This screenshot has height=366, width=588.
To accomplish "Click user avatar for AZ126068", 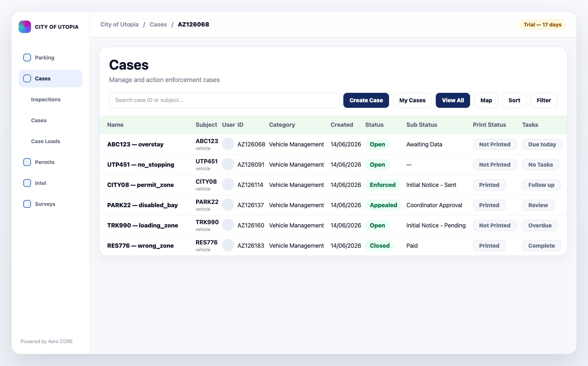I will click(x=228, y=144).
